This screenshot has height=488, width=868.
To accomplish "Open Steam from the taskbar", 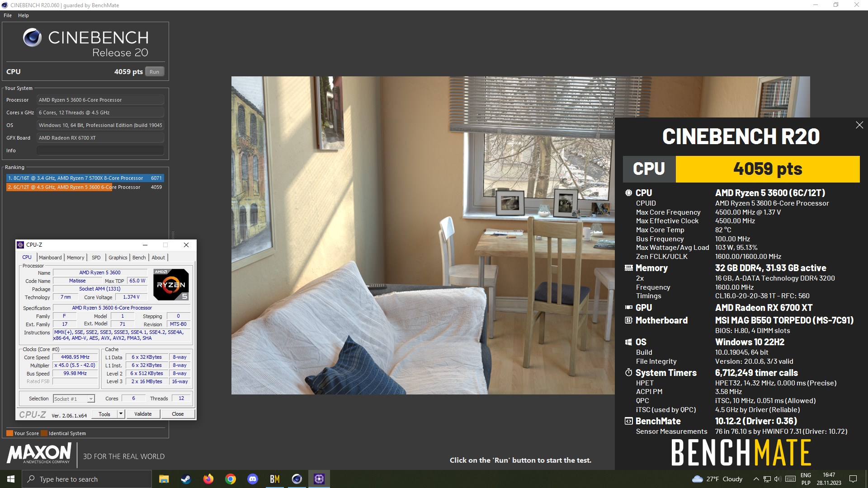I will click(x=186, y=479).
